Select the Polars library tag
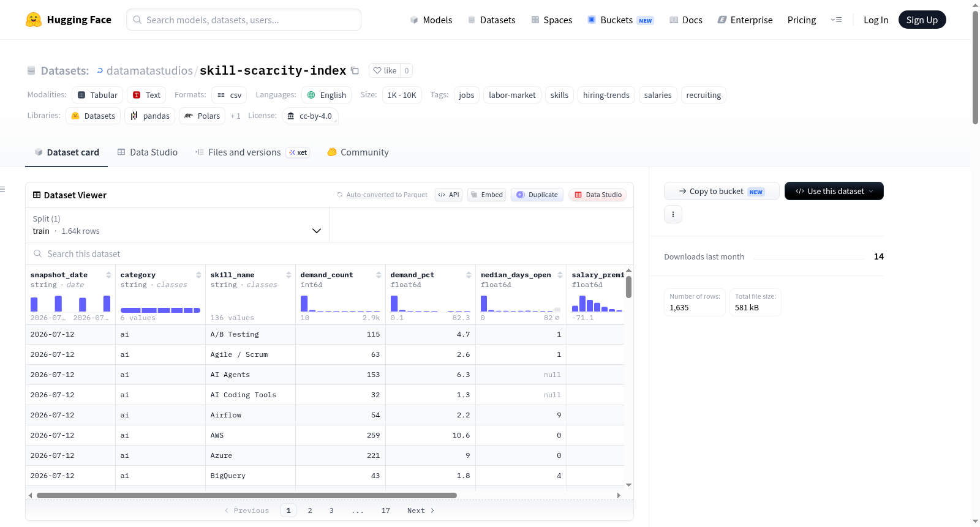The width and height of the screenshot is (980, 527). click(x=202, y=116)
